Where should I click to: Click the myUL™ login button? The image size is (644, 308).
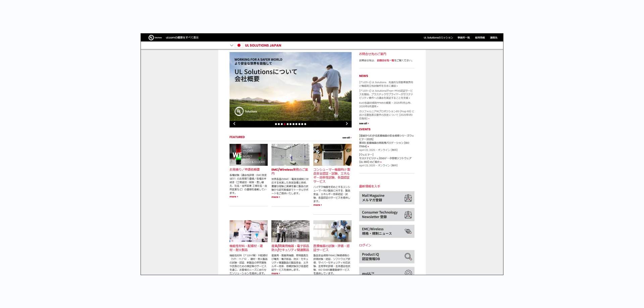(386, 271)
